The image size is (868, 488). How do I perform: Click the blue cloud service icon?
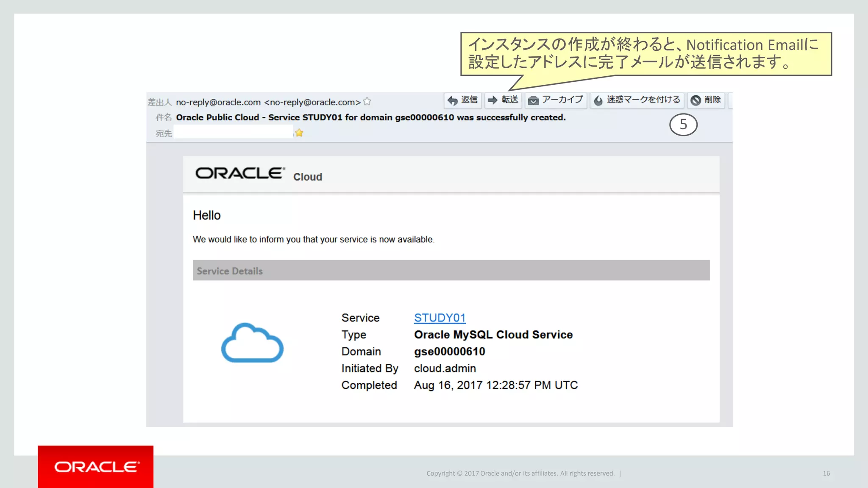[252, 343]
